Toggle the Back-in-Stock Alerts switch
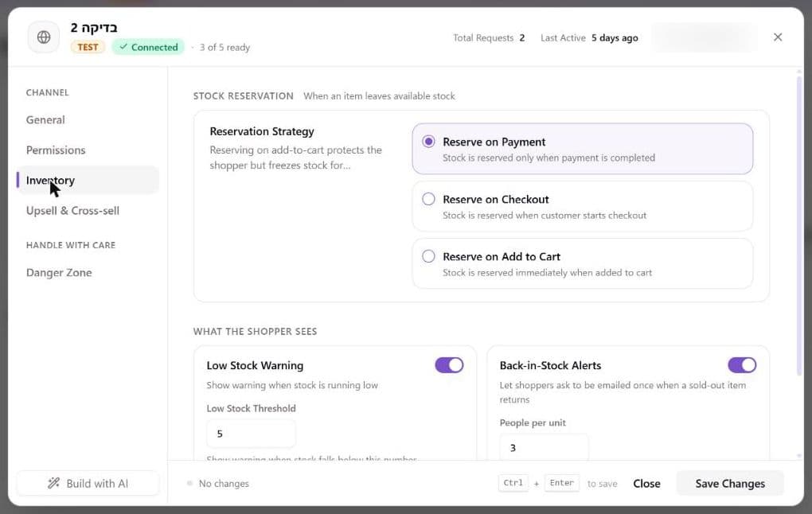812x514 pixels. tap(742, 365)
